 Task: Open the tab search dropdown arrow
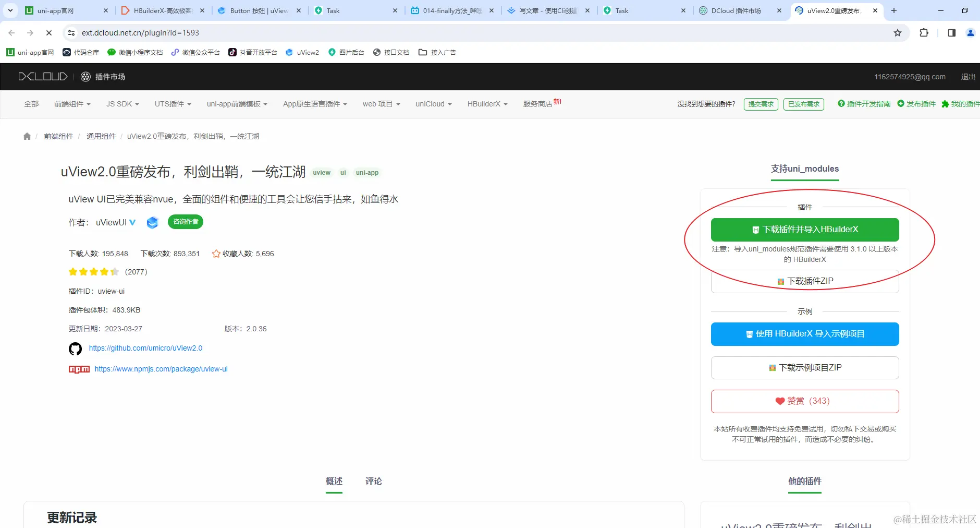(x=10, y=10)
